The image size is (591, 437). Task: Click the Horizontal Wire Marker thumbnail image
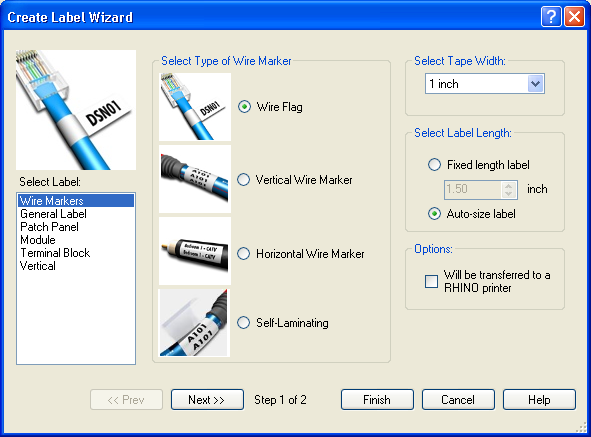(x=195, y=251)
